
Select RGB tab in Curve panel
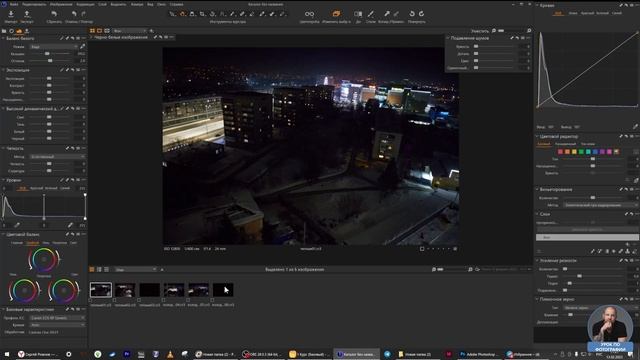[558, 13]
